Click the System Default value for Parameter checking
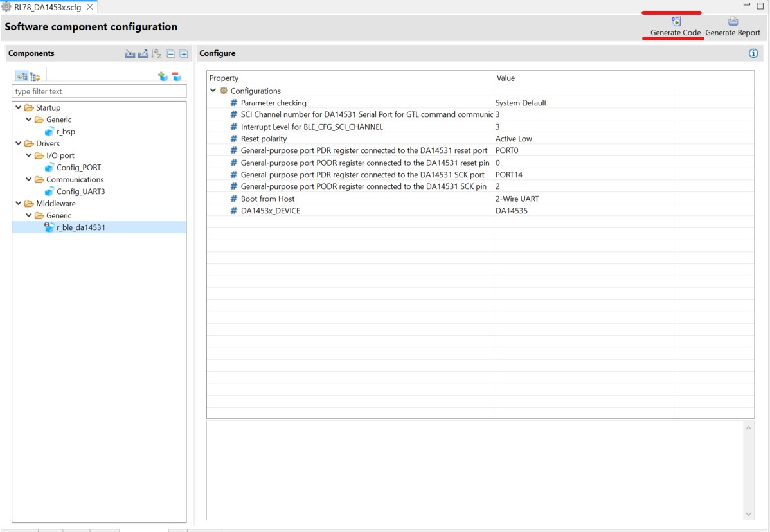Viewport: 770px width, 532px height. [x=521, y=103]
